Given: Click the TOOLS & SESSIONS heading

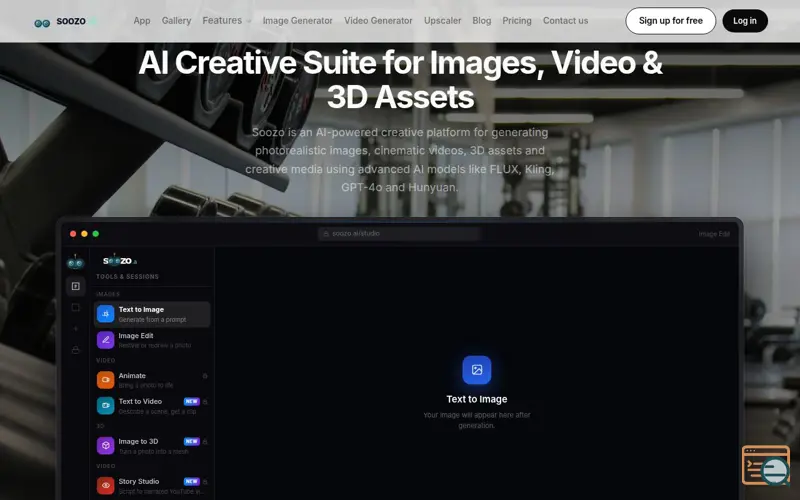Looking at the screenshot, I should [128, 277].
